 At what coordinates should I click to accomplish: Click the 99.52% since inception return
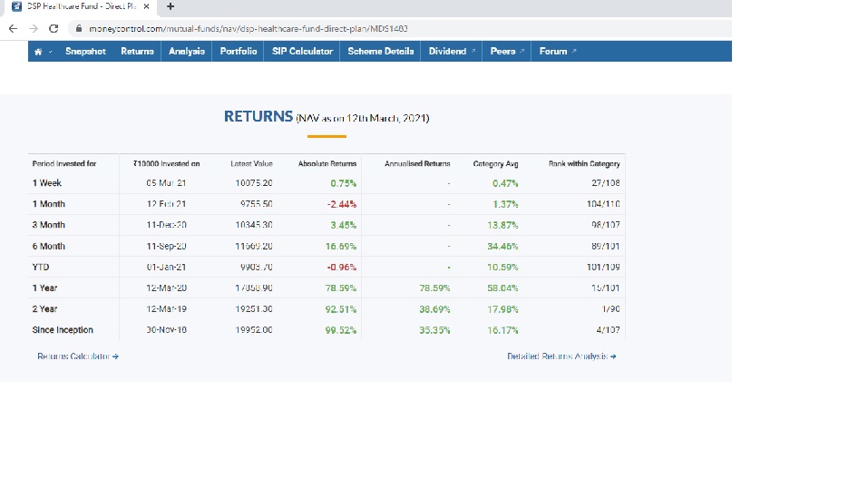(341, 330)
